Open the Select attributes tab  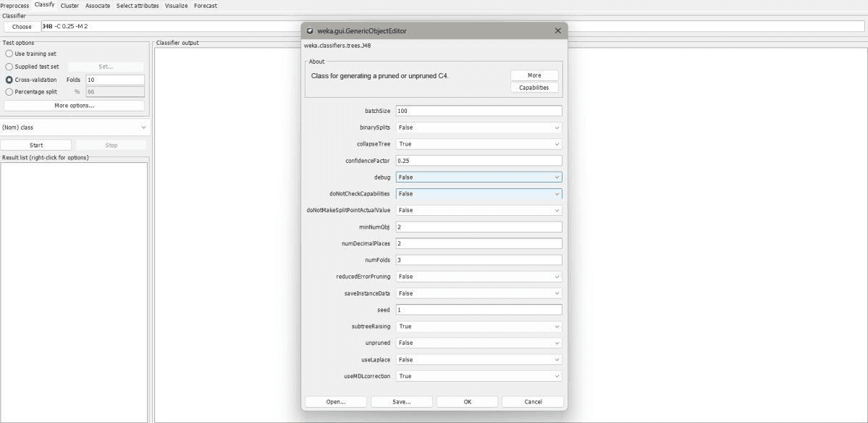[x=138, y=6]
